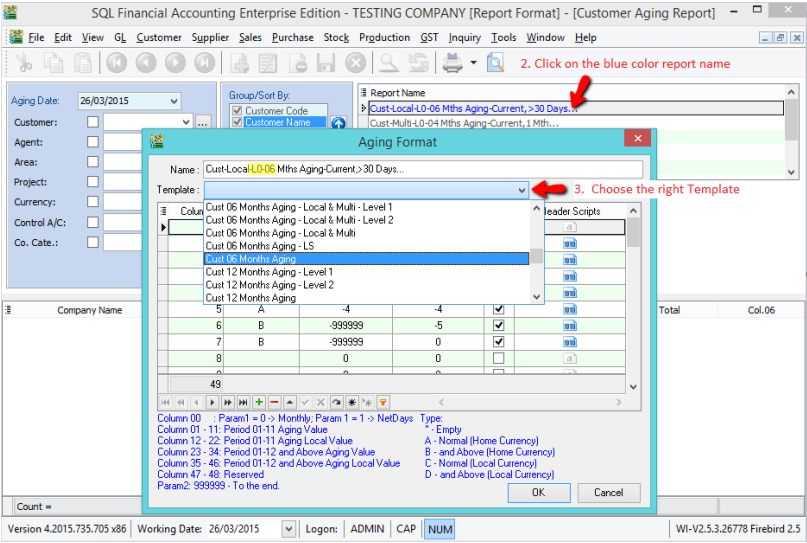Toggle the Customer Code sort checkbox
The image size is (807, 543).
(x=237, y=111)
